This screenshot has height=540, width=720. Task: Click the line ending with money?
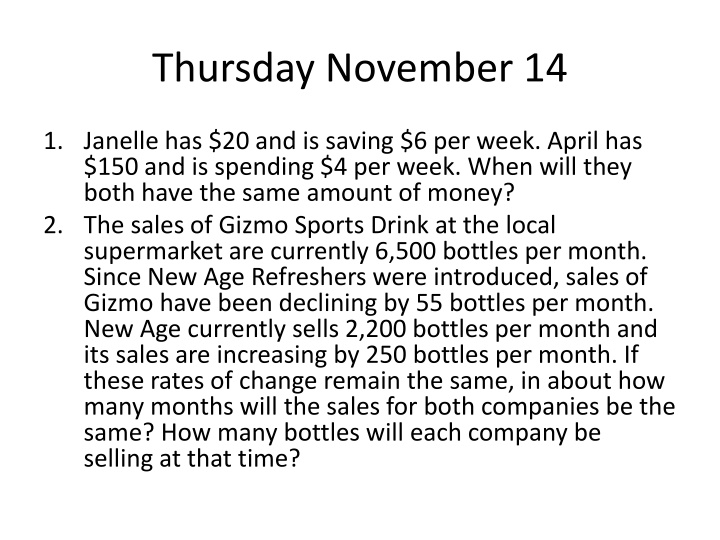tap(298, 192)
